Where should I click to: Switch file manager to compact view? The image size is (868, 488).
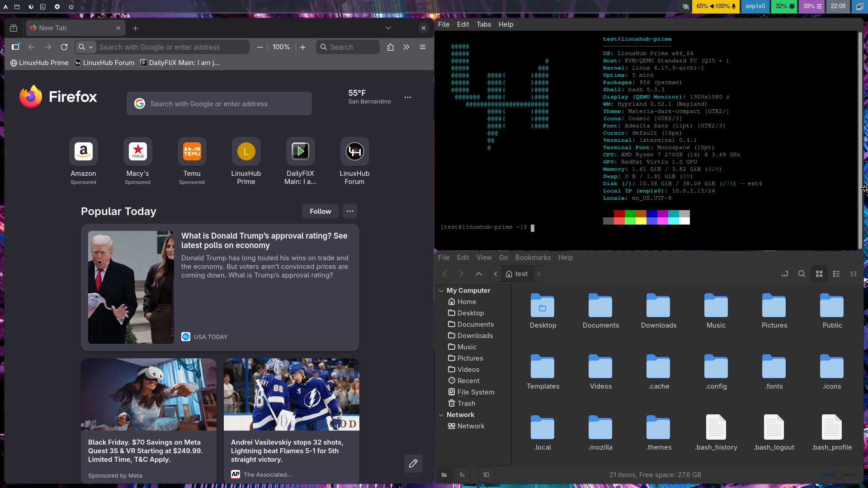tap(854, 274)
